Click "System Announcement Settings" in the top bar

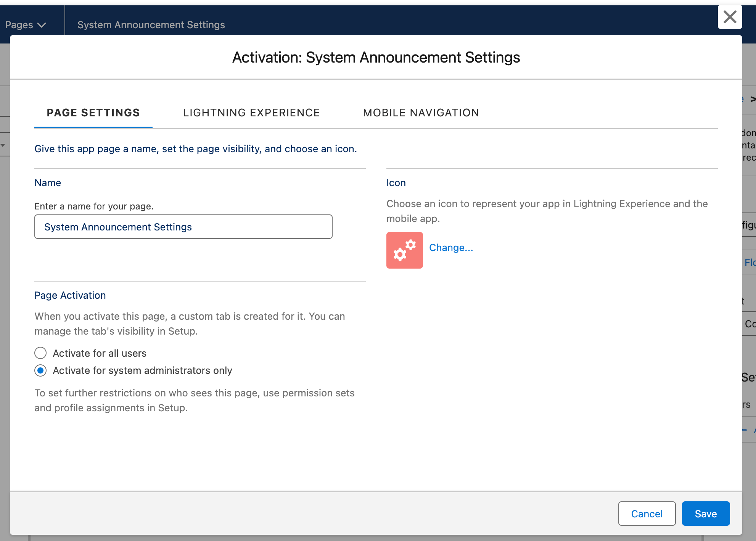pyautogui.click(x=151, y=24)
